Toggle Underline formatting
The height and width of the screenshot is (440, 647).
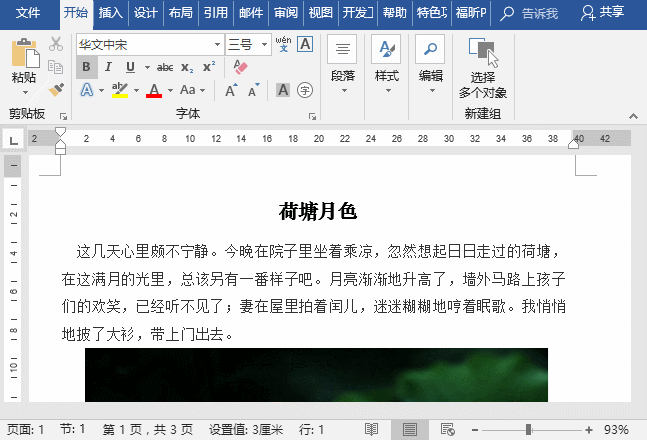(x=130, y=67)
